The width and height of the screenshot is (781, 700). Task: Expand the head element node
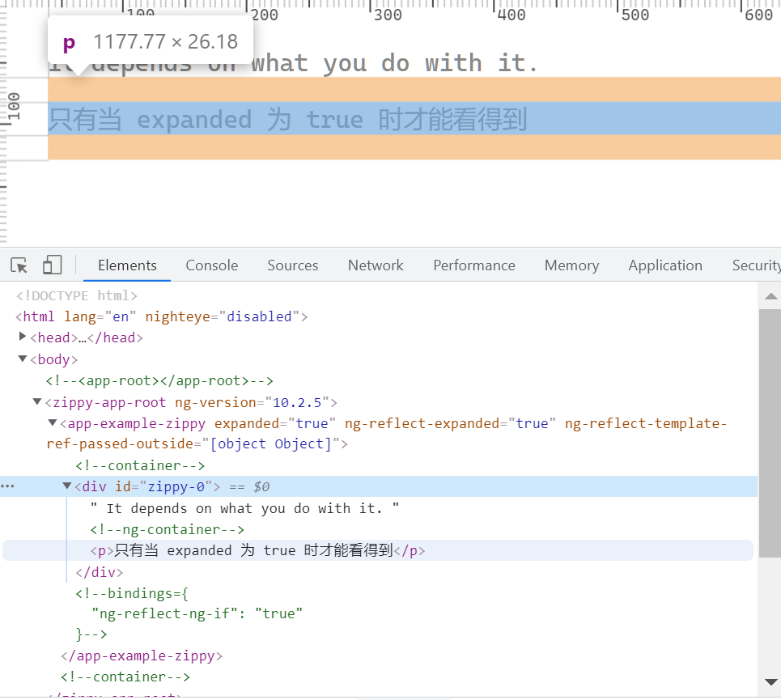[23, 337]
